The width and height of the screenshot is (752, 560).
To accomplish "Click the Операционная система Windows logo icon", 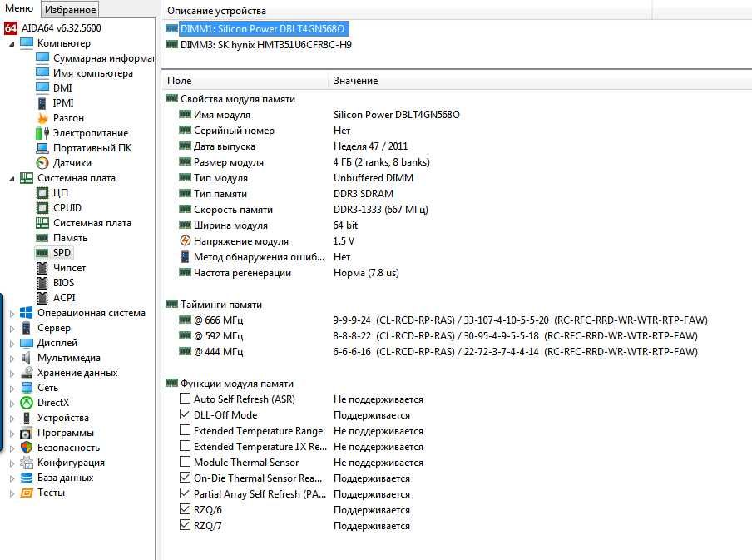I will [x=27, y=313].
